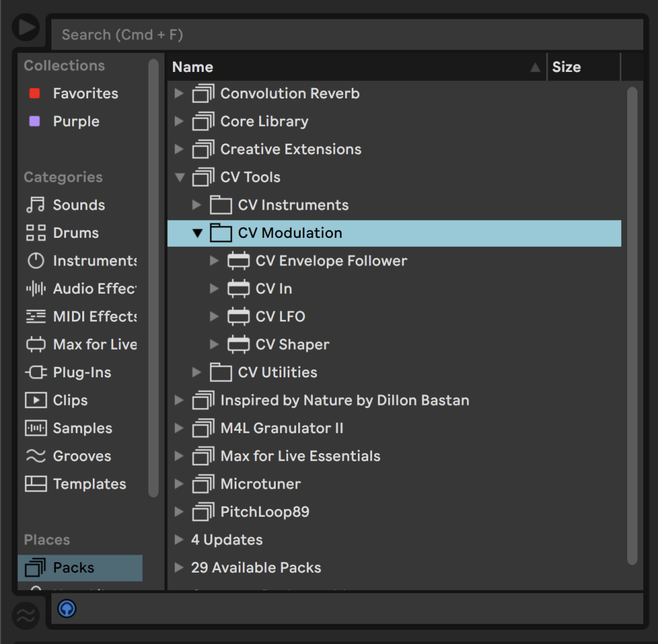Click the Max for Live device icon
Screen dimensions: 658x644
[35, 344]
